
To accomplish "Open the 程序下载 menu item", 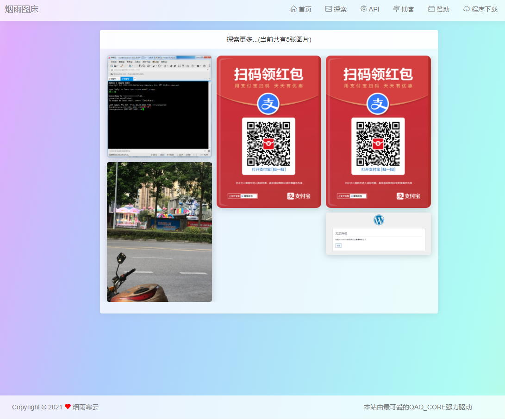I will 480,9.
